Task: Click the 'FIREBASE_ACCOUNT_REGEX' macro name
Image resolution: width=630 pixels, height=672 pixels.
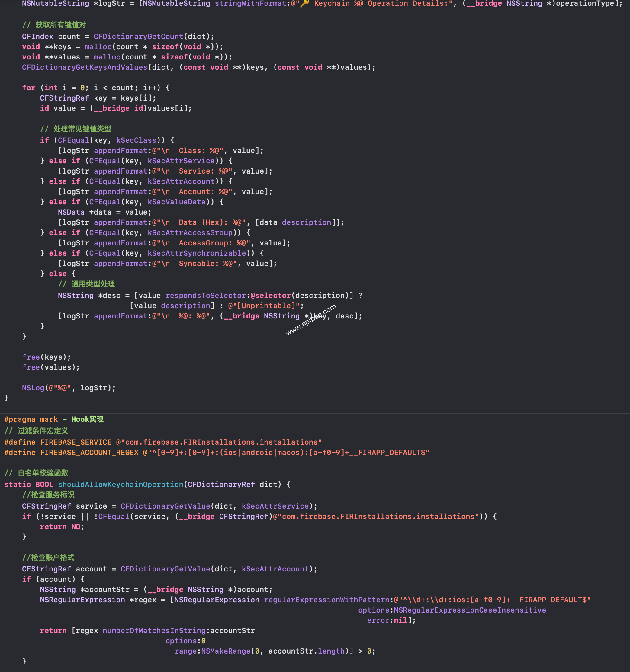Action: pyautogui.click(x=89, y=453)
